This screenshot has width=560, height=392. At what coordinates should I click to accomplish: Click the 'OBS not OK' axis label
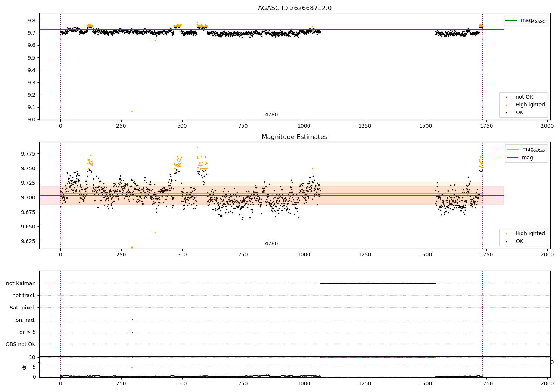21,344
